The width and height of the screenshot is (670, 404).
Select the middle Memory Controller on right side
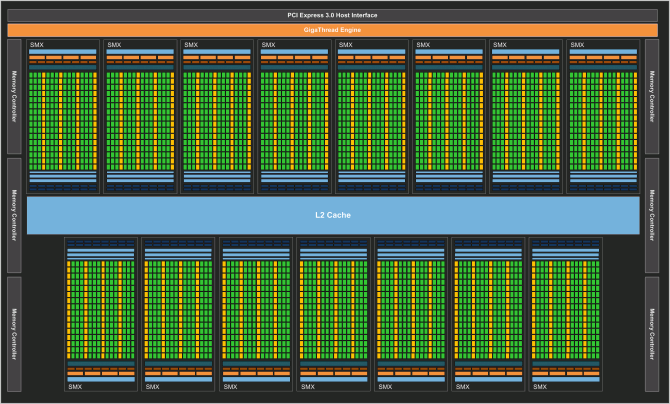(653, 215)
